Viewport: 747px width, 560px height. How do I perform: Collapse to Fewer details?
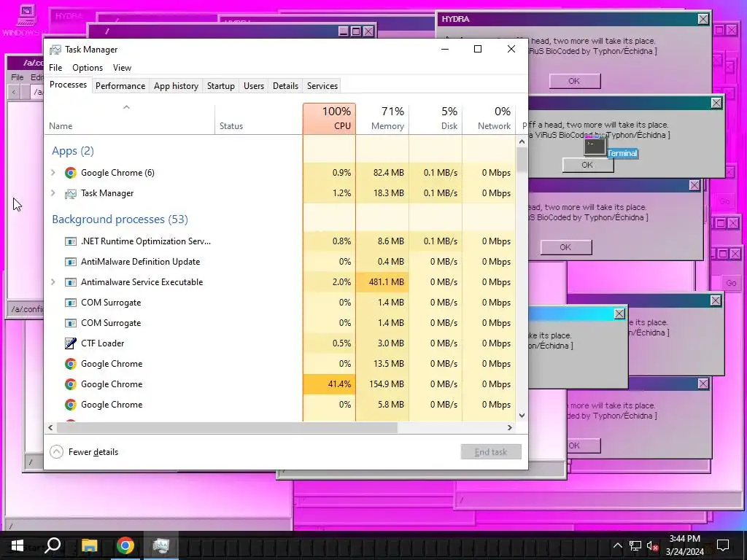coord(84,452)
